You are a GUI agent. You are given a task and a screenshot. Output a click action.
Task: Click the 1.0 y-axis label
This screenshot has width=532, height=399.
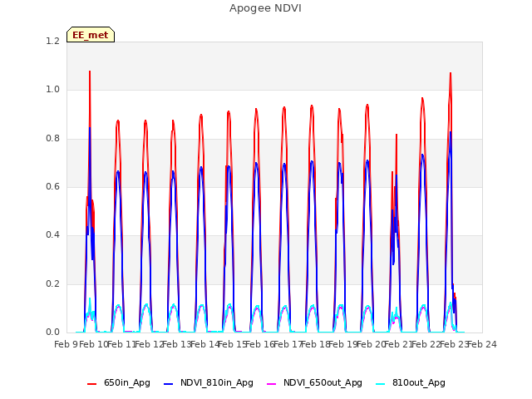52,90
